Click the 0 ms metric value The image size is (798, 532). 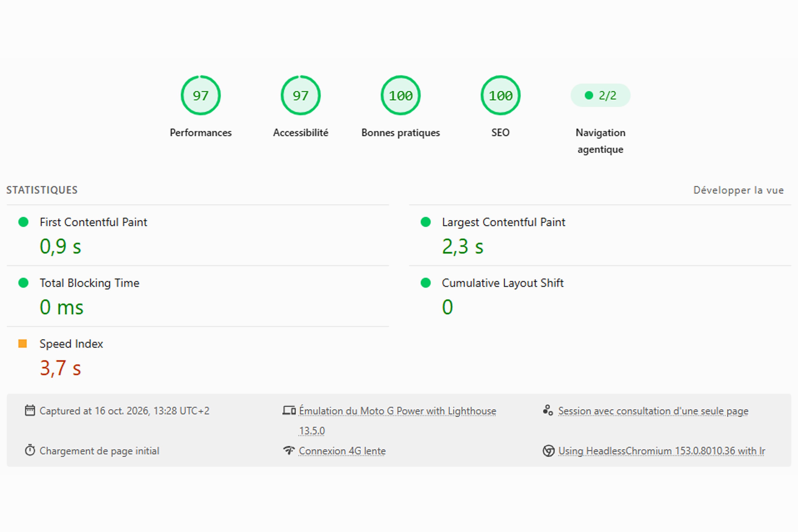point(61,307)
